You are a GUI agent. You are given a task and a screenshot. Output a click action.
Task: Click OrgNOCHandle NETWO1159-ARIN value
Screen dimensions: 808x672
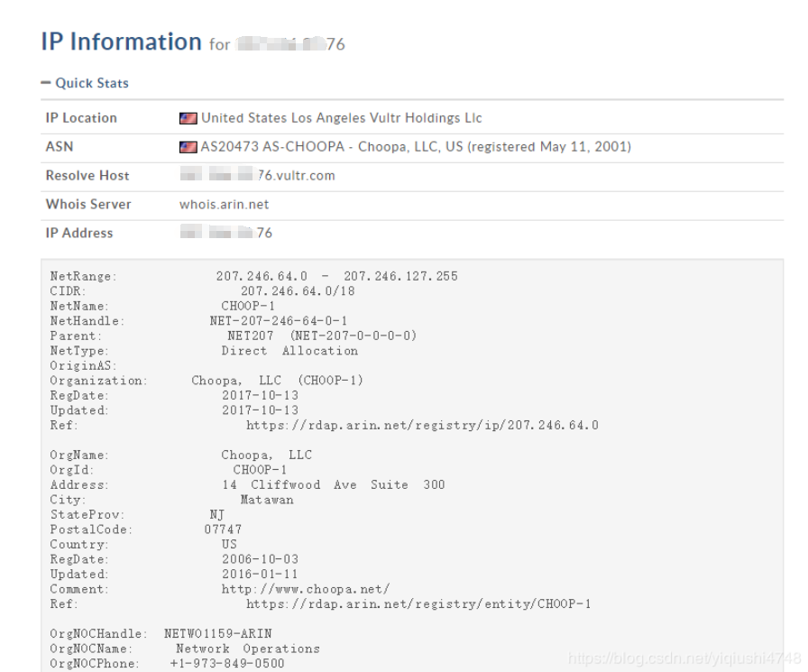pyautogui.click(x=218, y=633)
